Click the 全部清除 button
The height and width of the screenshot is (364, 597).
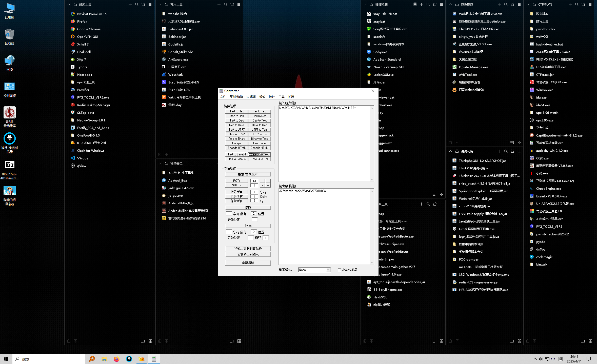tap(248, 263)
